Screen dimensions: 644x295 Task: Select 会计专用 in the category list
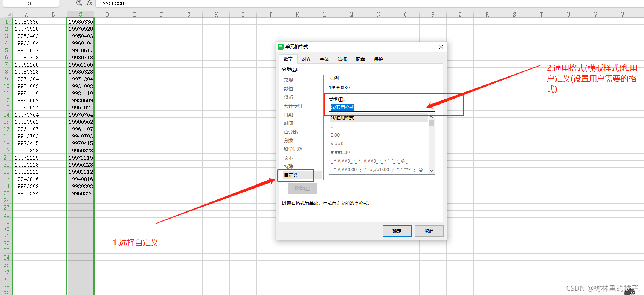(x=302, y=106)
